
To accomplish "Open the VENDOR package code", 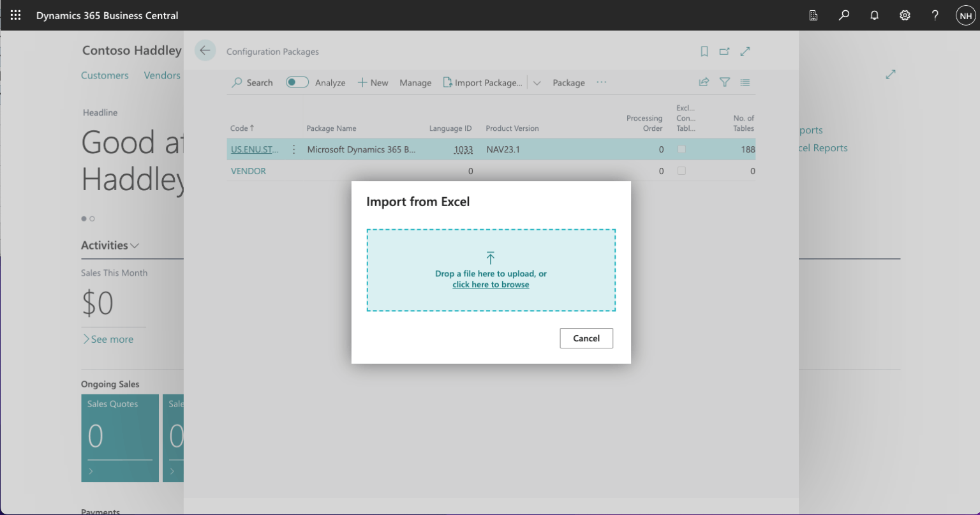I will point(248,171).
